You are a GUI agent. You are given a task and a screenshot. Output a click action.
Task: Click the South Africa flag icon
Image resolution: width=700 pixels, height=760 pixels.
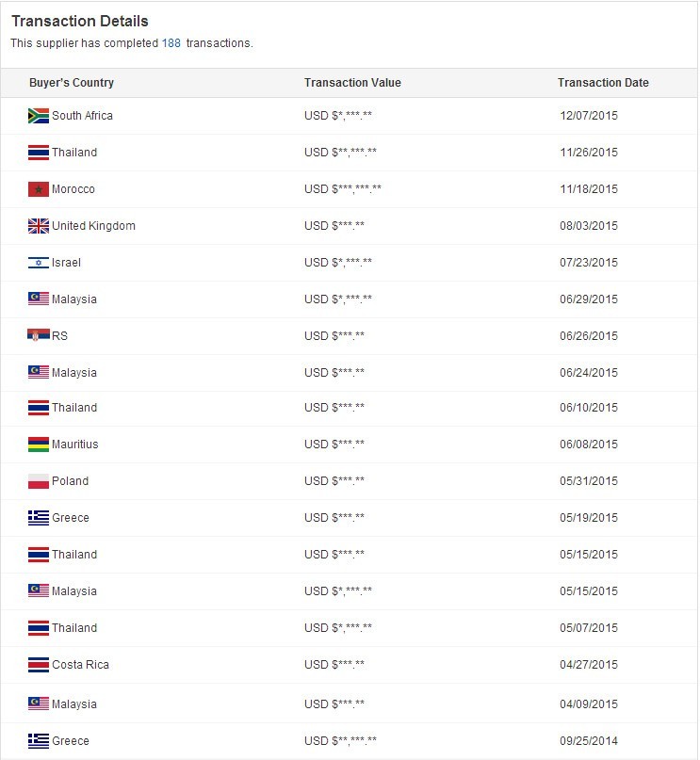coord(39,116)
